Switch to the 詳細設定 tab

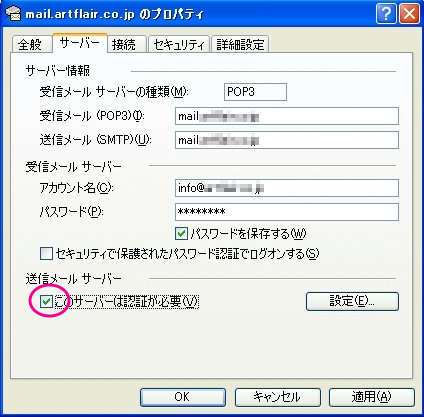pyautogui.click(x=240, y=44)
